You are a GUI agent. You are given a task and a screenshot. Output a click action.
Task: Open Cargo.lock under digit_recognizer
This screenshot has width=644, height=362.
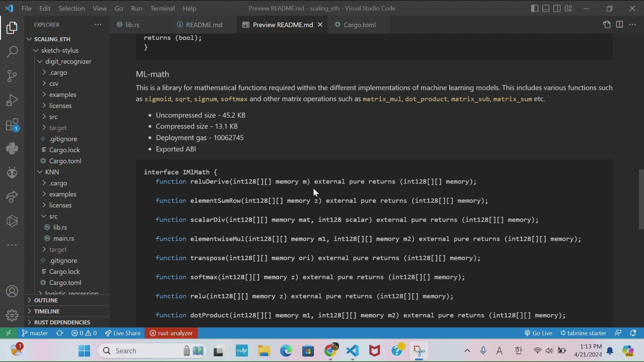(x=64, y=150)
